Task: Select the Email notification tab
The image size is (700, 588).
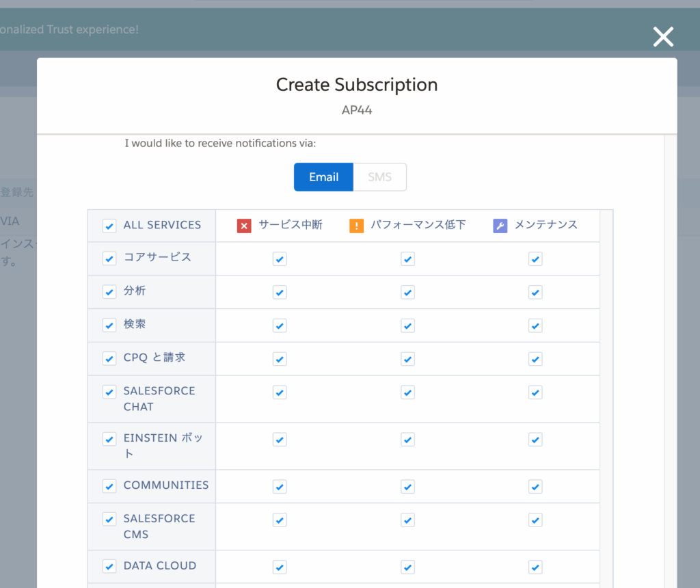Action: click(323, 177)
